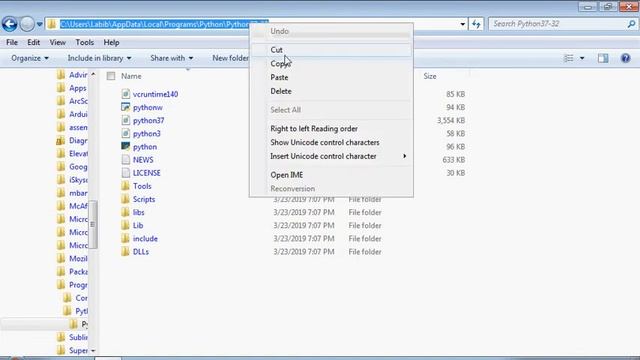Image resolution: width=640 pixels, height=360 pixels.
Task: Open the Include in library dropdown
Action: click(x=99, y=58)
